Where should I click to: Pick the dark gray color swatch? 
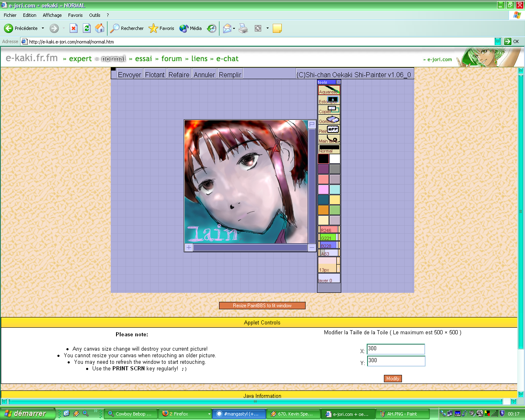coord(335,169)
